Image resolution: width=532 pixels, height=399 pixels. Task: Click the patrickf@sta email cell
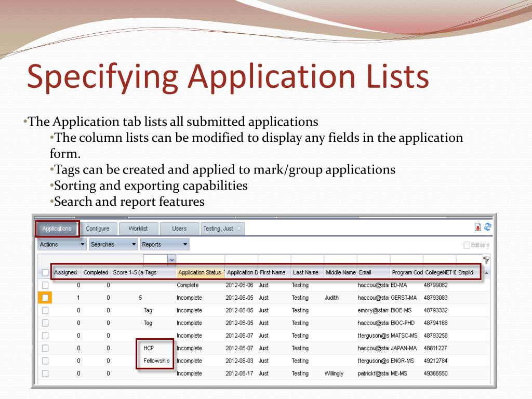tap(373, 373)
